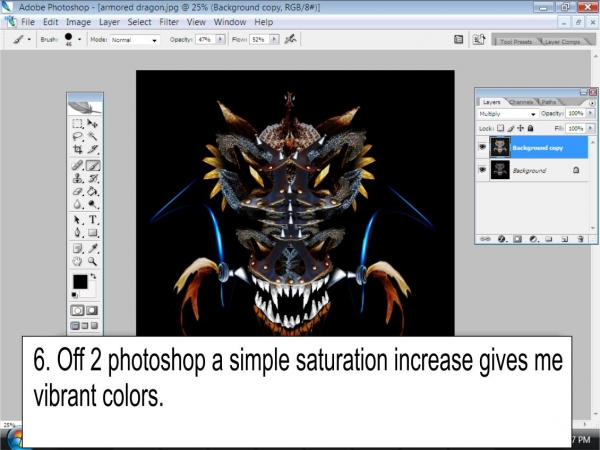The image size is (600, 450).
Task: Open the Brush preset picker arrow
Action: [80, 39]
